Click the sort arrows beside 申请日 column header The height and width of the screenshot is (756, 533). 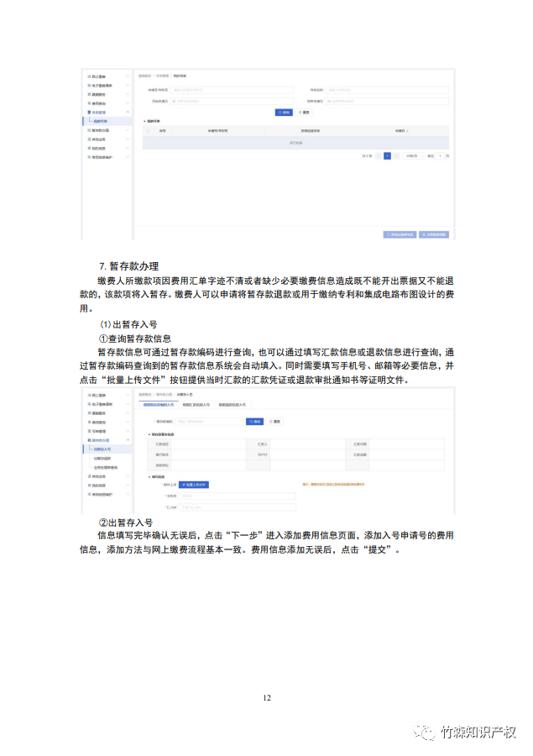tap(408, 131)
